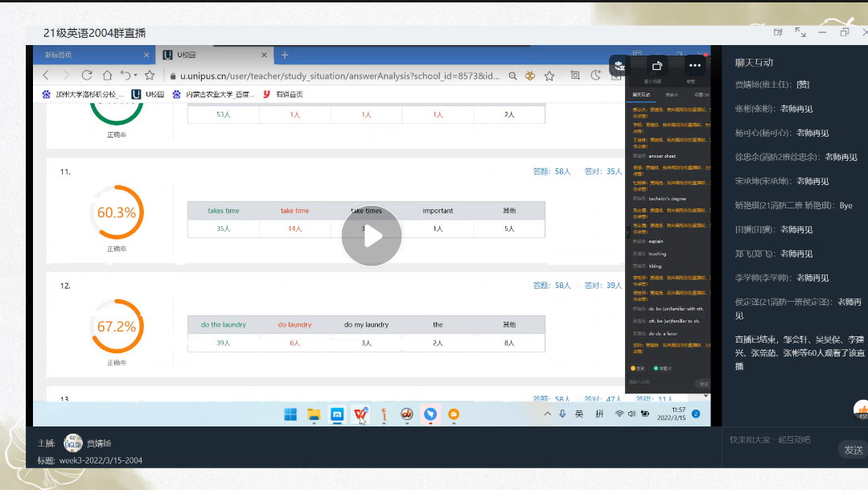Toggle night mode moon icon in browser

(x=595, y=76)
